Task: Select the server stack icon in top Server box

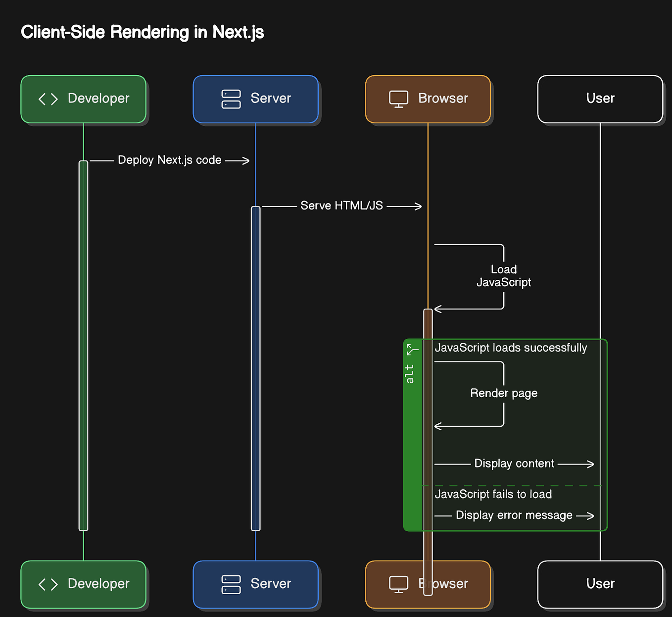Action: (231, 99)
